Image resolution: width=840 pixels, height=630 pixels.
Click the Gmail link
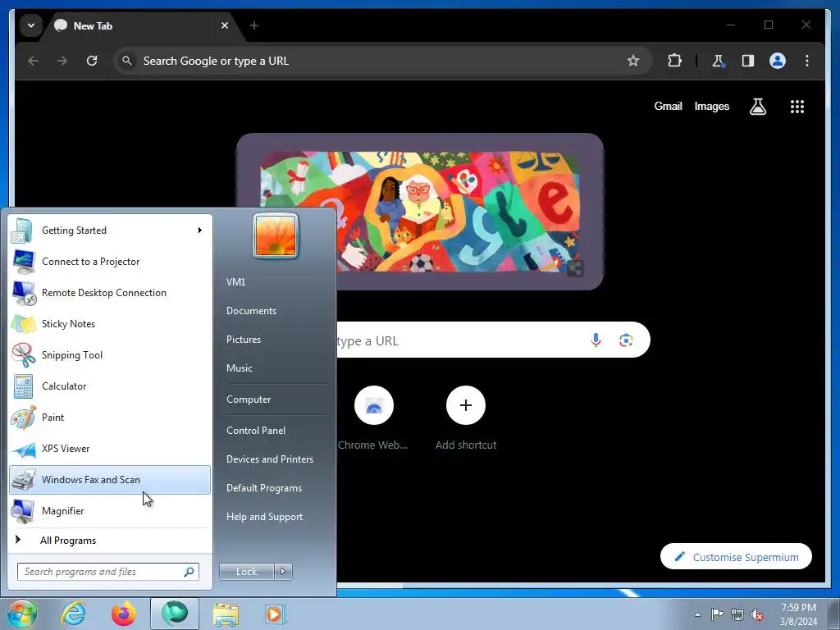[668, 106]
